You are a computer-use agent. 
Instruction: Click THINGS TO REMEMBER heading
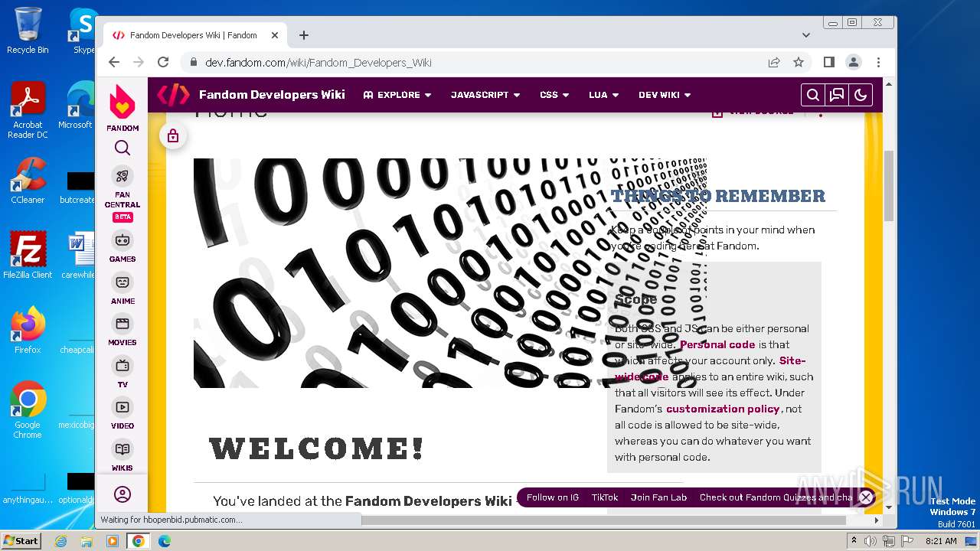718,196
